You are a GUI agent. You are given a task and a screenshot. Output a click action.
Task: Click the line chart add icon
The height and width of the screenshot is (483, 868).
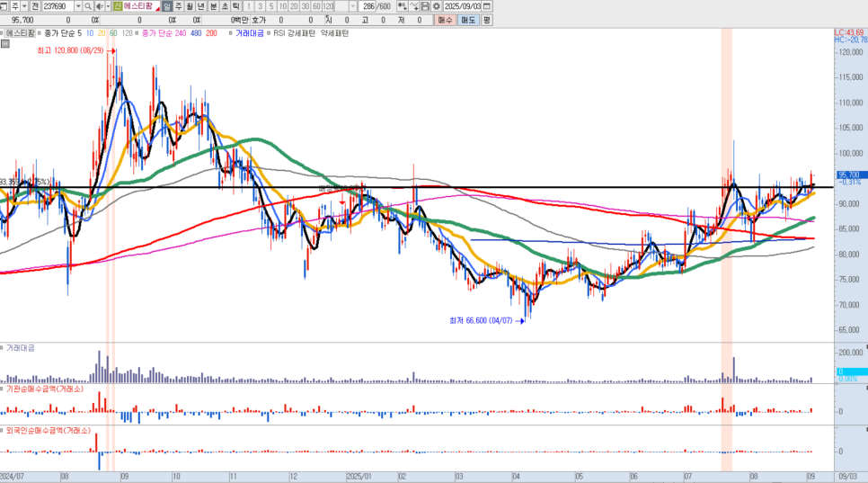click(x=414, y=6)
